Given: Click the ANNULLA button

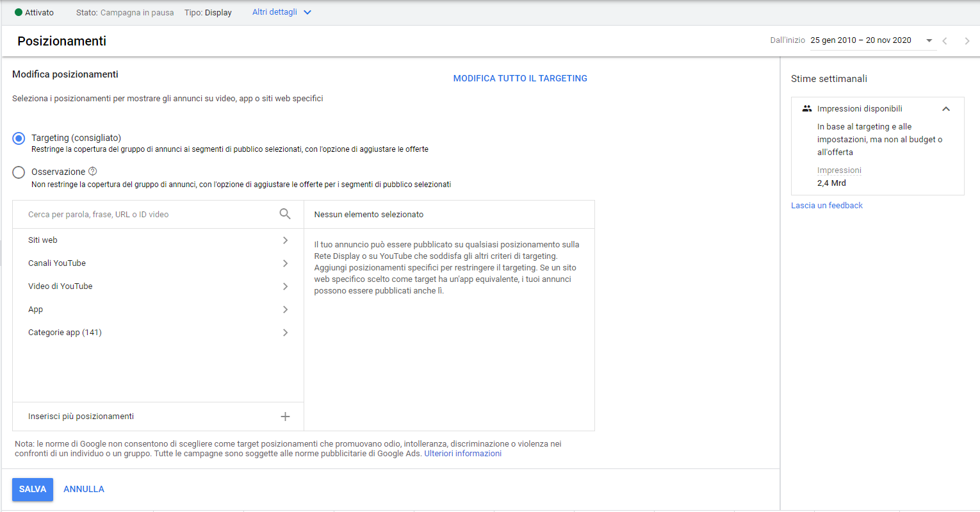Looking at the screenshot, I should (84, 490).
